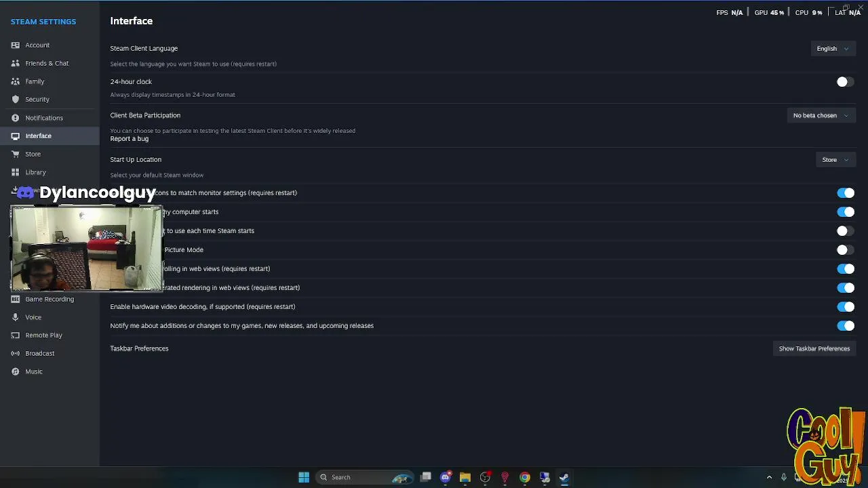Click the taskbar Search box
Screen dimensions: 868x488
click(x=366, y=477)
